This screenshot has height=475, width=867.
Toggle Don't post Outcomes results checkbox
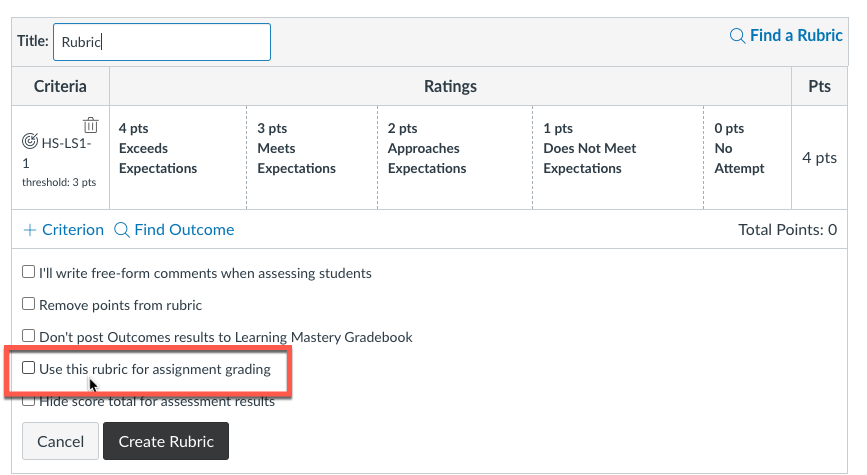pyautogui.click(x=29, y=336)
